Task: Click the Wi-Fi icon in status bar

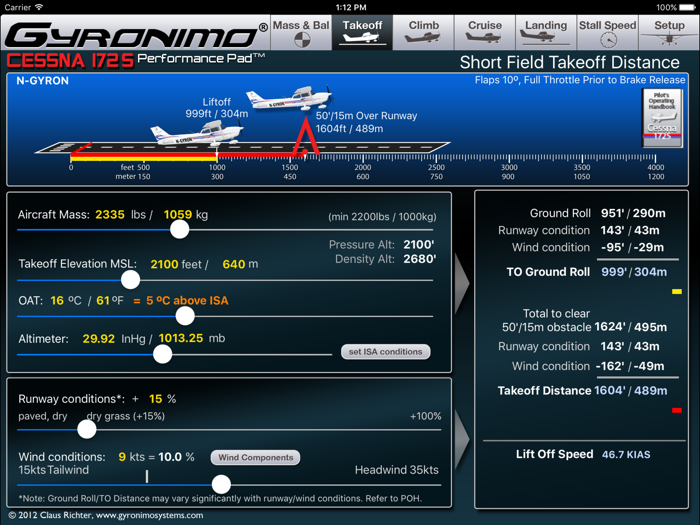Action: [x=39, y=7]
